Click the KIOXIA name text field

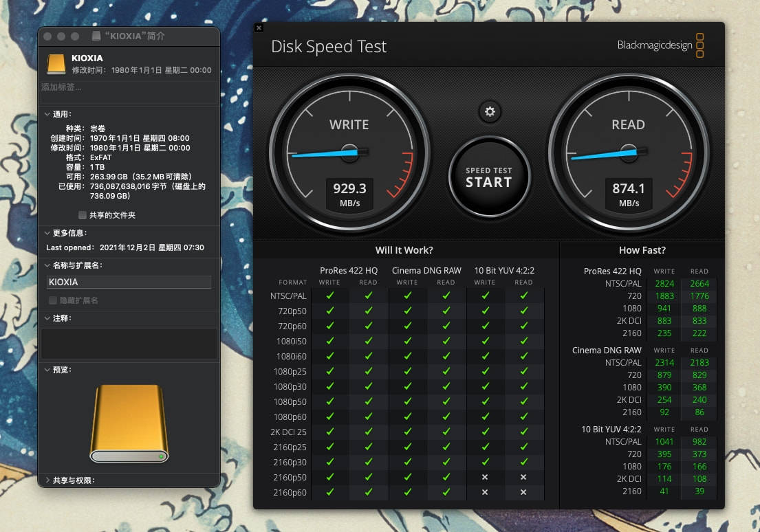pos(129,282)
